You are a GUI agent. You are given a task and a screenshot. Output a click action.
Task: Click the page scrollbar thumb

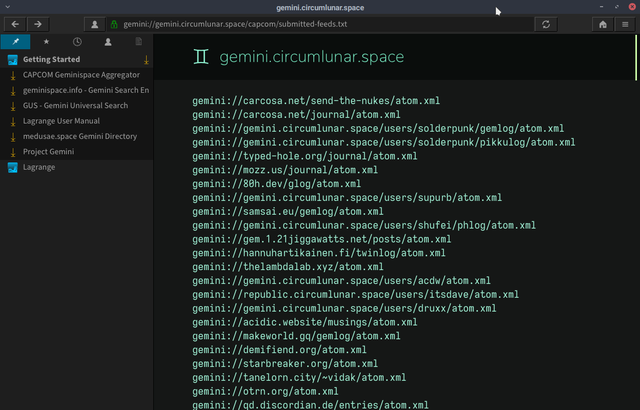pos(636,58)
